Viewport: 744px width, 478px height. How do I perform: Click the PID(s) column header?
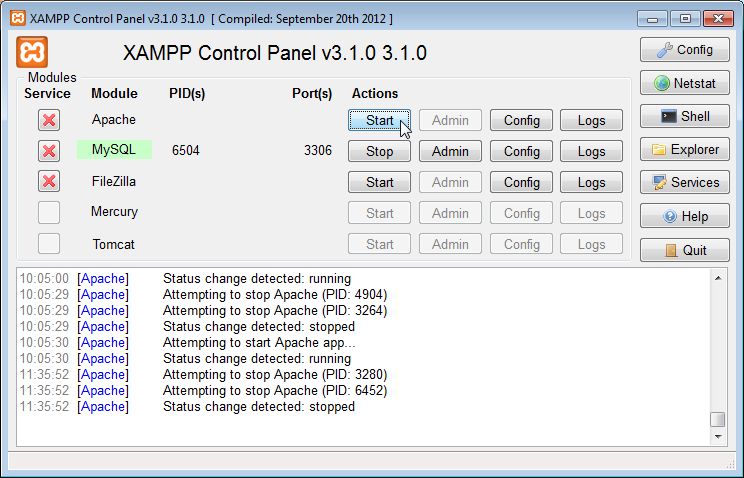point(187,94)
